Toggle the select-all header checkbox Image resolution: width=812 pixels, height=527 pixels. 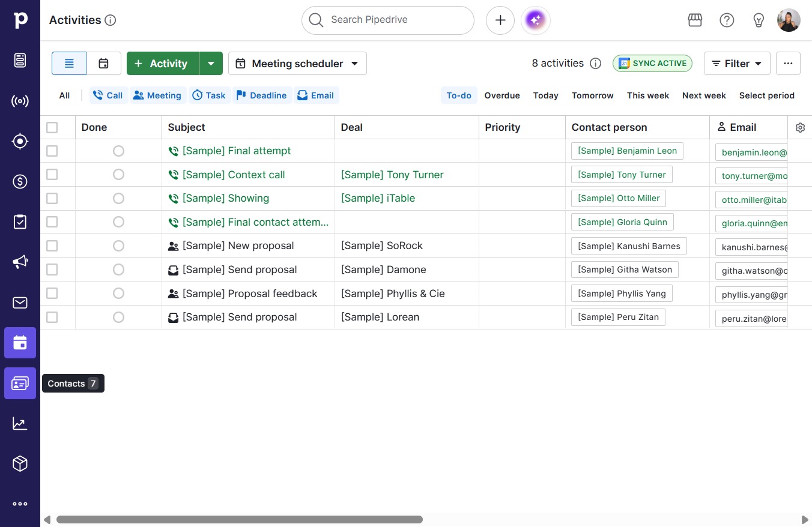(52, 127)
